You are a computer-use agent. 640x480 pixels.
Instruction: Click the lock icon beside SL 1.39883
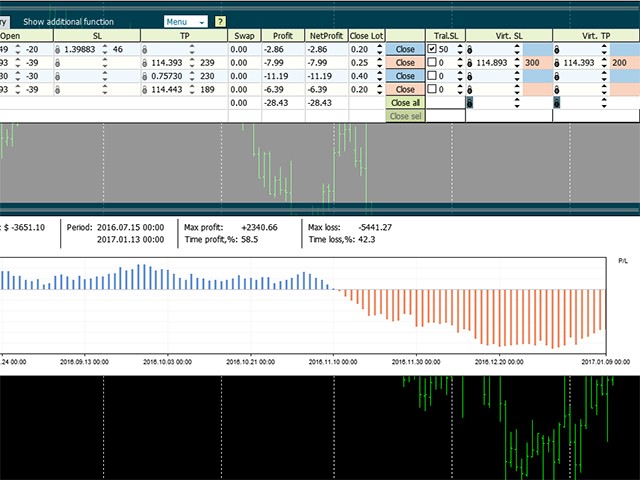(58, 49)
